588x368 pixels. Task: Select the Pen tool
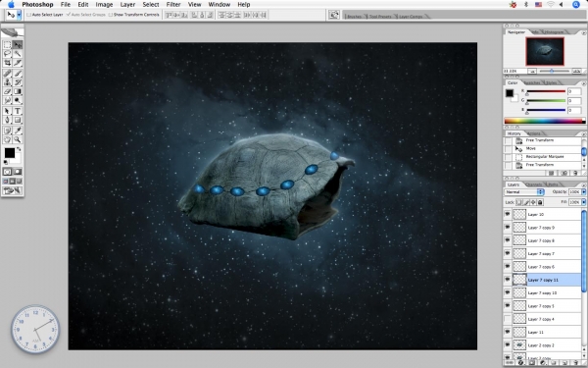tap(7, 120)
